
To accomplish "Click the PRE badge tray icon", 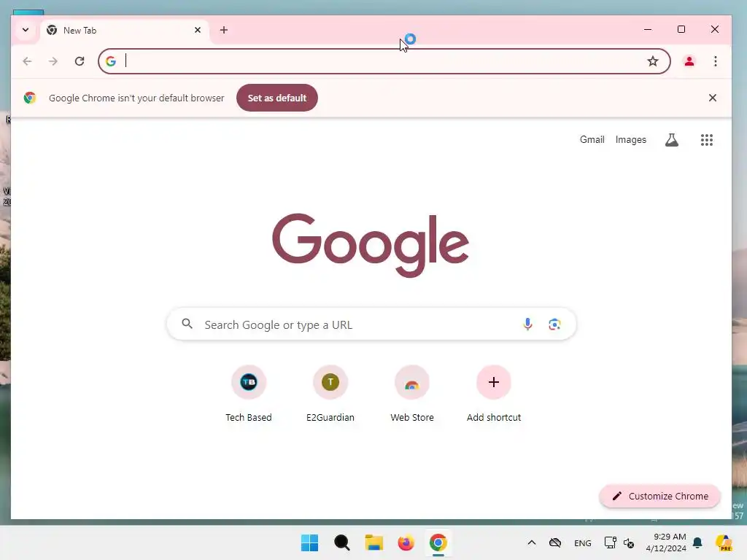I will (724, 542).
